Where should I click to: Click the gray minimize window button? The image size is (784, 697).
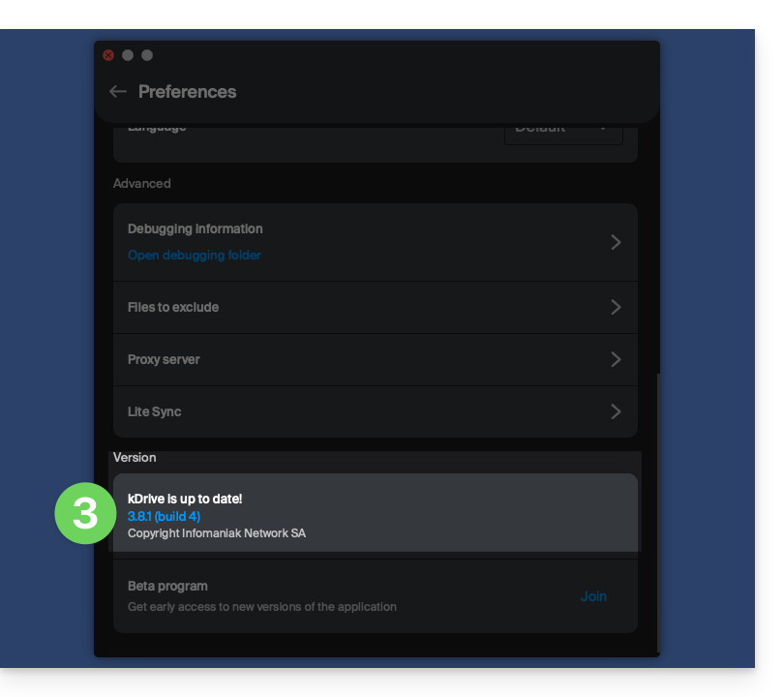128,55
